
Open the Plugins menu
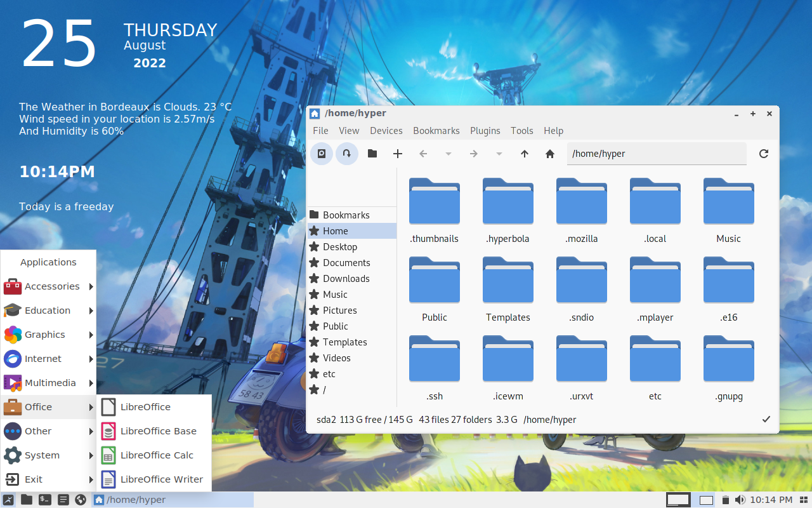pos(485,131)
